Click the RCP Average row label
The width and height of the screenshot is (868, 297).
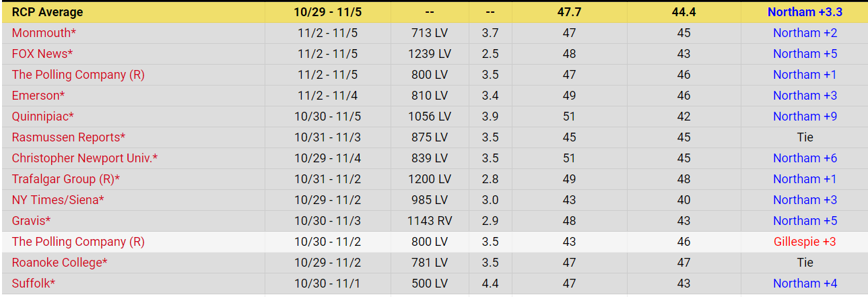[47, 12]
